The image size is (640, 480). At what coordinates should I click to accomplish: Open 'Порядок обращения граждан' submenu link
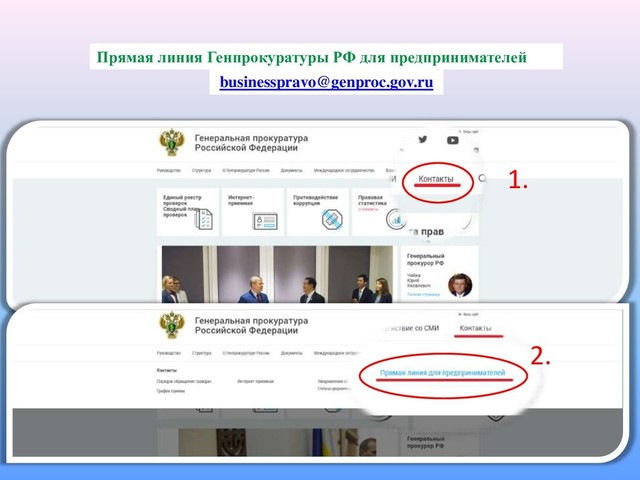click(184, 381)
